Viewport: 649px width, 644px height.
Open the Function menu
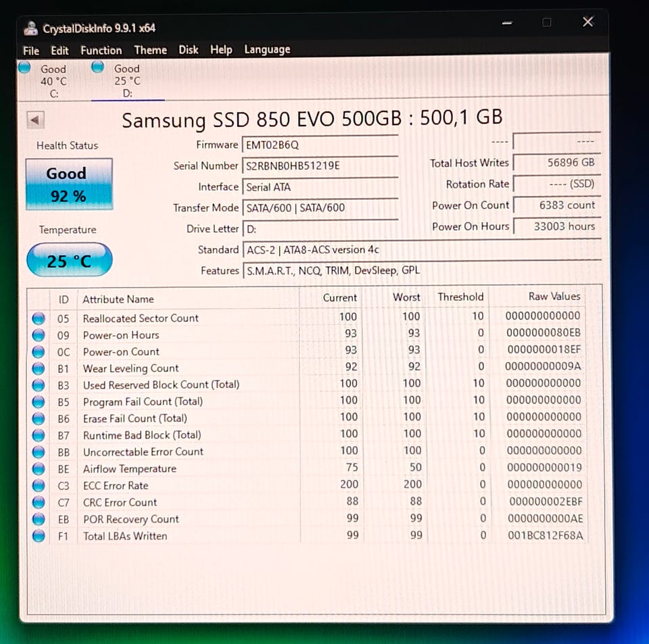[x=101, y=51]
